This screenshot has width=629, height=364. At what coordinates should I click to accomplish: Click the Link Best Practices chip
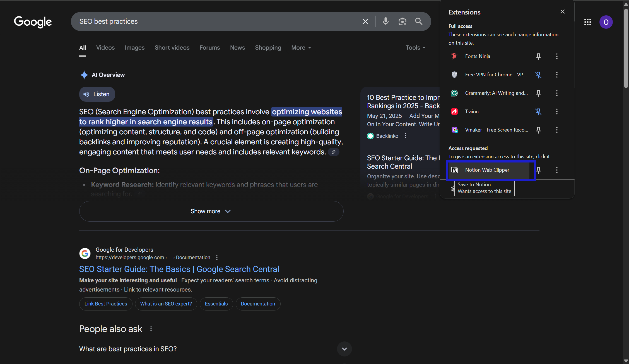[x=105, y=304]
